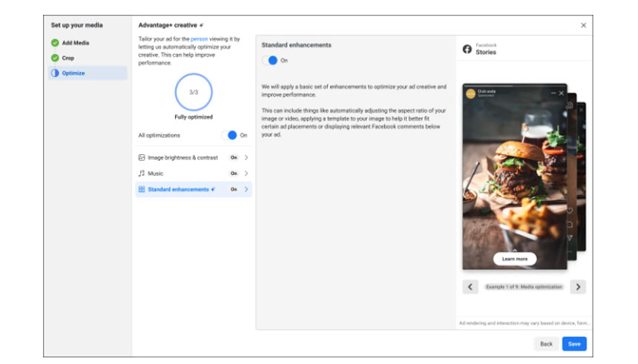
Task: Click the Standard enhancements grid icon
Action: click(x=142, y=189)
